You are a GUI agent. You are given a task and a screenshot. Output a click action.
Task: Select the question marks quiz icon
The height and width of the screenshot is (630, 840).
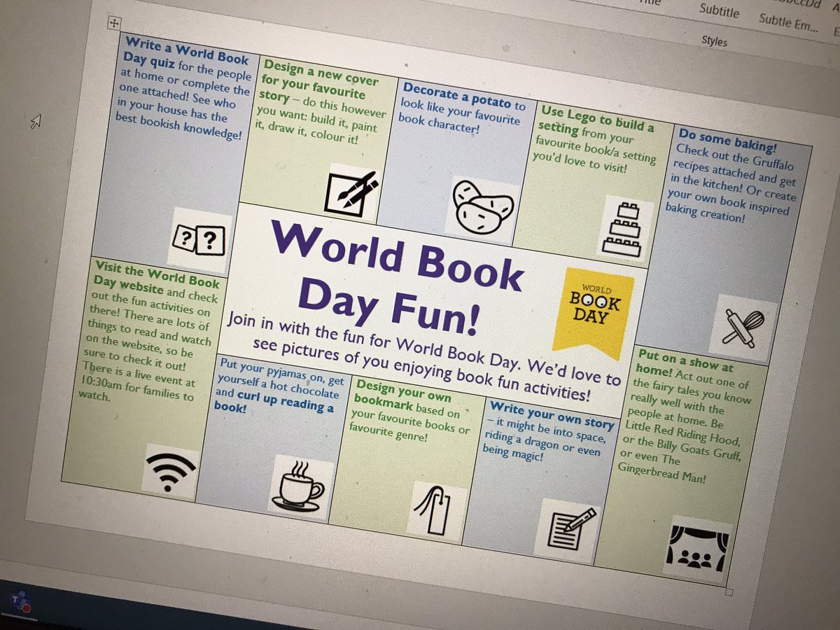click(200, 241)
